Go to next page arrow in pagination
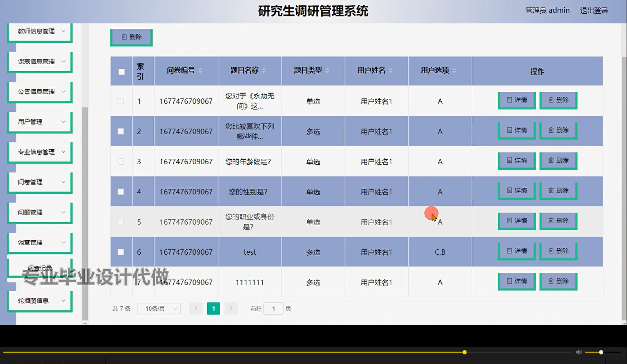 (x=231, y=309)
